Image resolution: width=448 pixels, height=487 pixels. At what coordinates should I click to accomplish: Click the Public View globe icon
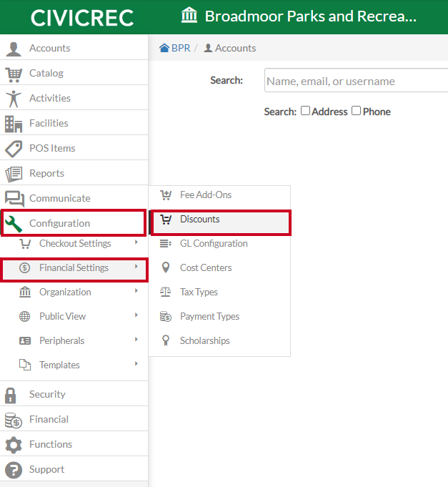[x=25, y=317]
